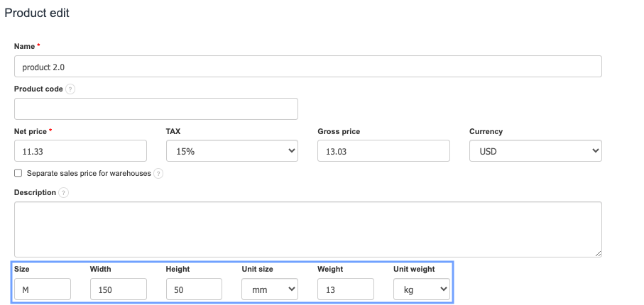
Task: Click the Description textarea resize handle
Action: (x=598, y=253)
